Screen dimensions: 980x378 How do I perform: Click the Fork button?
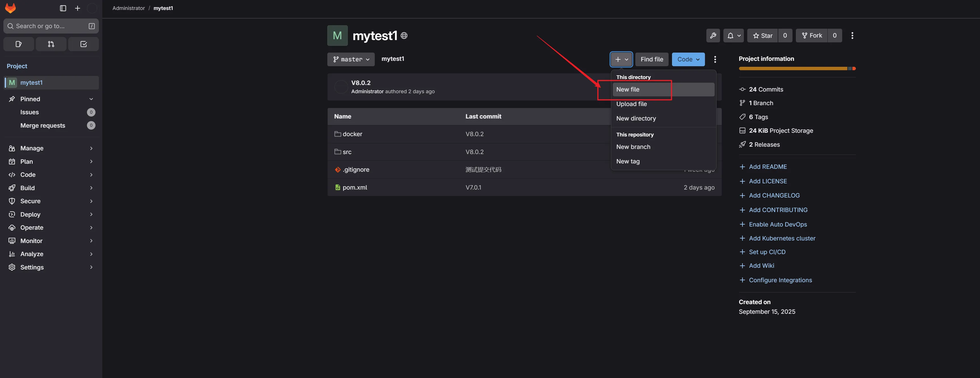(812, 36)
